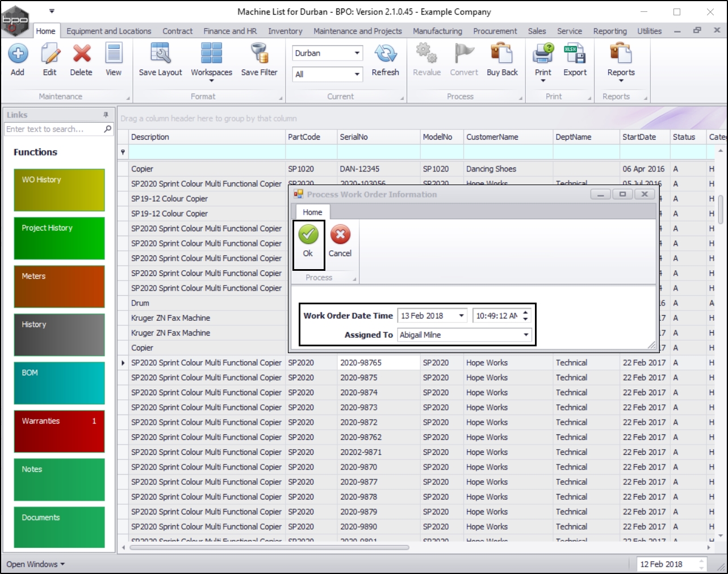This screenshot has width=728, height=574.
Task: Click the Add icon in Maintenance group
Action: pyautogui.click(x=18, y=54)
